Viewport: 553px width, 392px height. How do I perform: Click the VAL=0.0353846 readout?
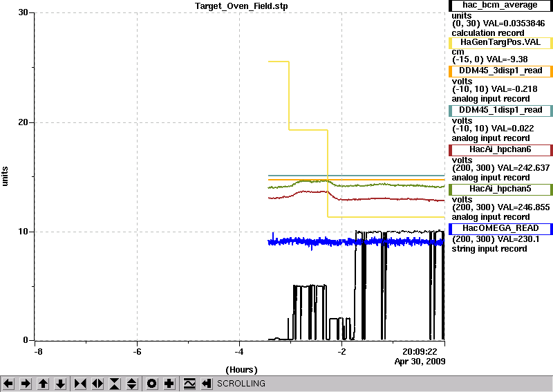click(514, 24)
